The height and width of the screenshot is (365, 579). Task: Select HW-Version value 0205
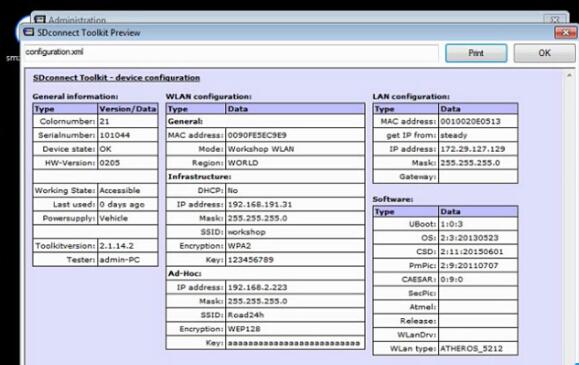(109, 163)
